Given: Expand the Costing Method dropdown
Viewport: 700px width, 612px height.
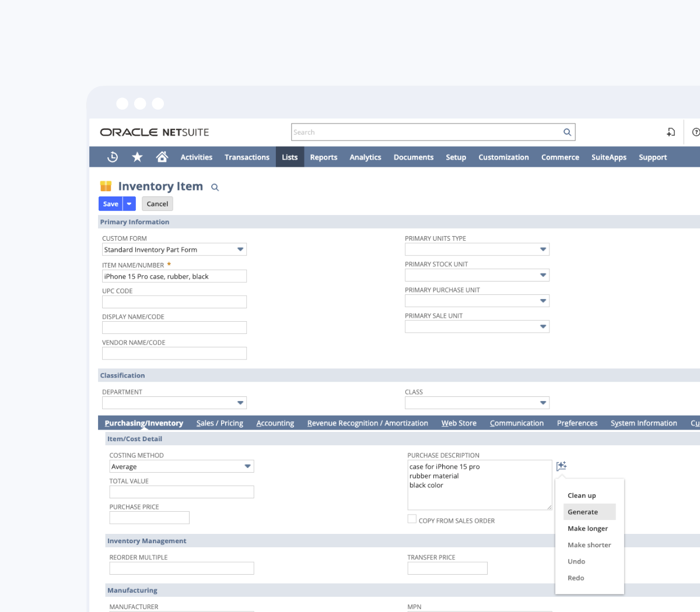Looking at the screenshot, I should point(247,466).
